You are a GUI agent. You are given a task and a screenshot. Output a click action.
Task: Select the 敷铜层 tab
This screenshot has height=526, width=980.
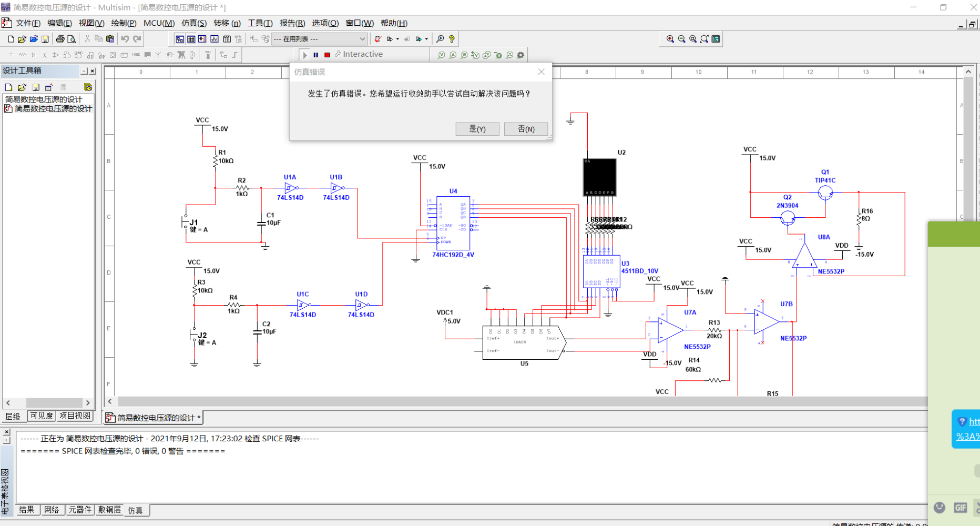coord(109,510)
